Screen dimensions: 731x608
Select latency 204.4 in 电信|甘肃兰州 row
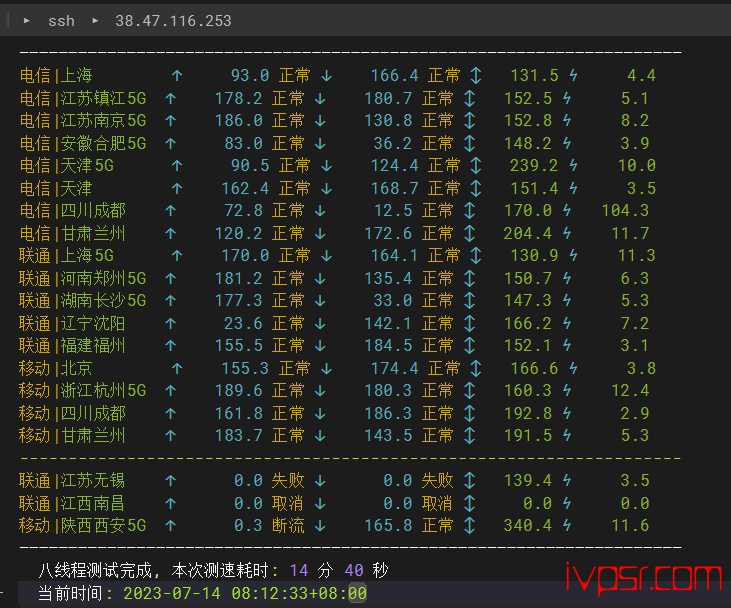coord(527,233)
